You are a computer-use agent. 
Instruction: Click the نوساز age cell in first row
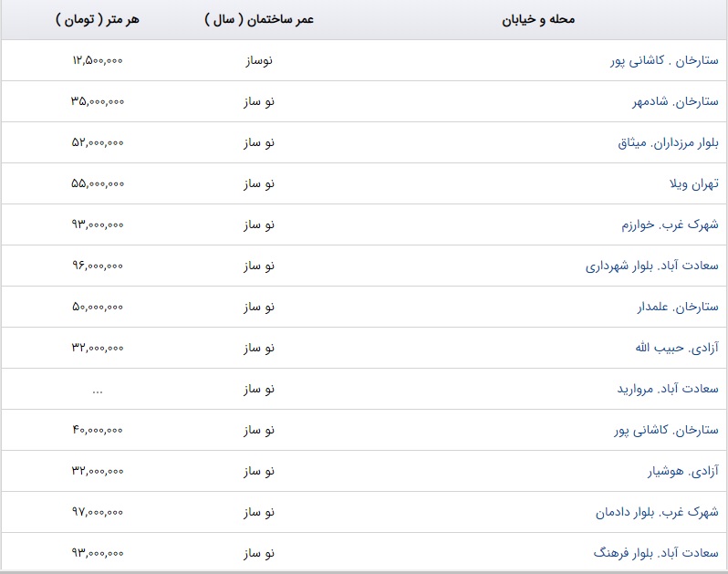(258, 60)
